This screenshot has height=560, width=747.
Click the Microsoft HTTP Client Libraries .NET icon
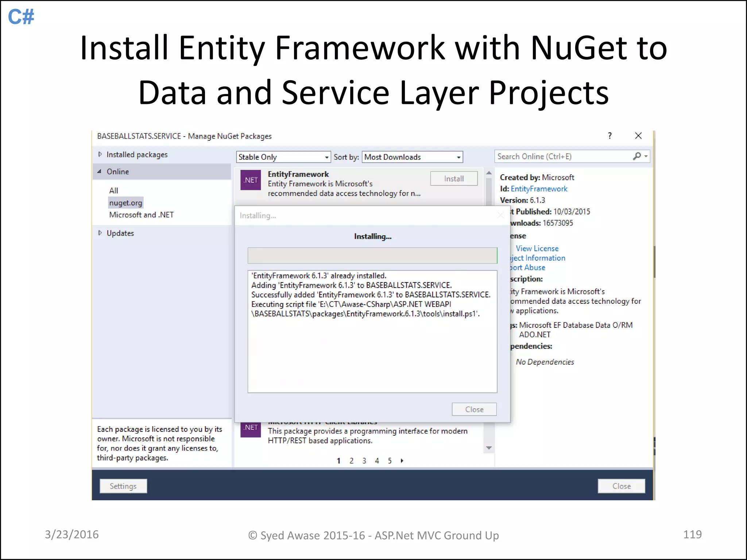pyautogui.click(x=251, y=429)
